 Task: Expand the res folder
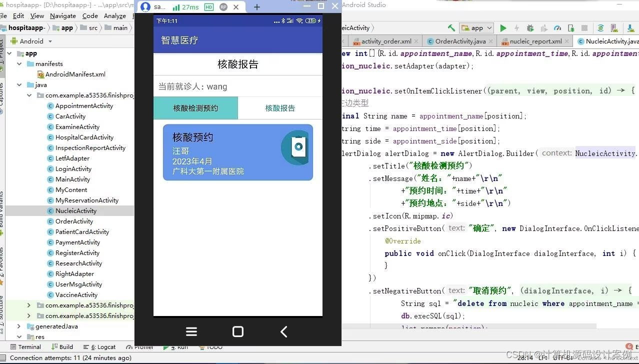pos(18,336)
